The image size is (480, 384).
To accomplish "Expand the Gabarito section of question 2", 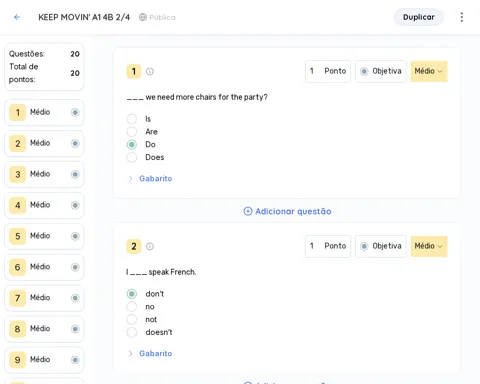I will point(150,354).
